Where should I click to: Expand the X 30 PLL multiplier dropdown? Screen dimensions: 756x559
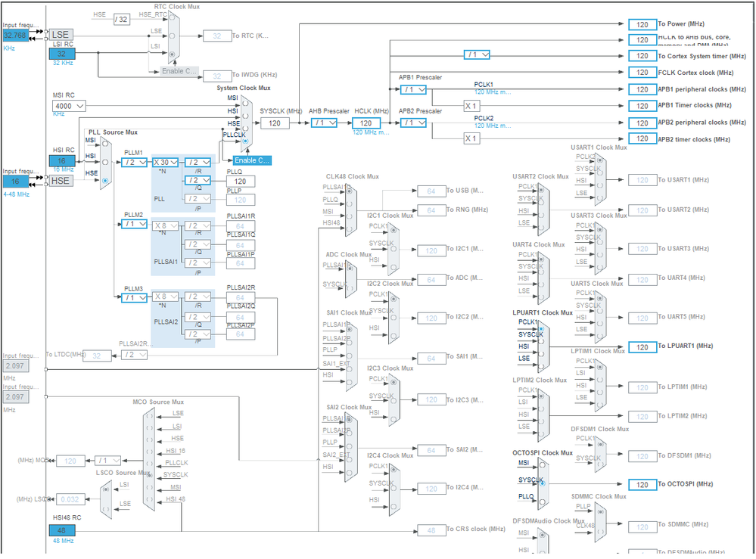[166, 163]
